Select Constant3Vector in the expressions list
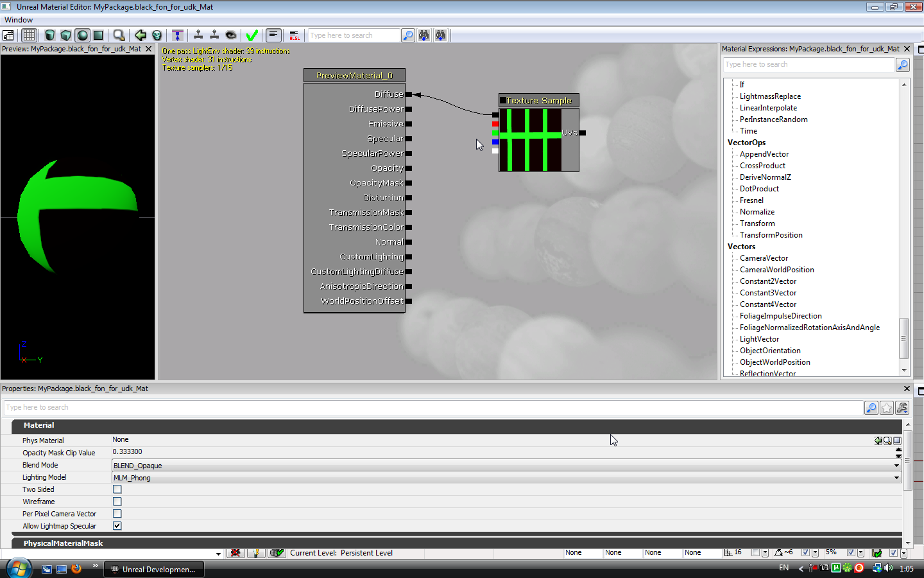 tap(767, 293)
